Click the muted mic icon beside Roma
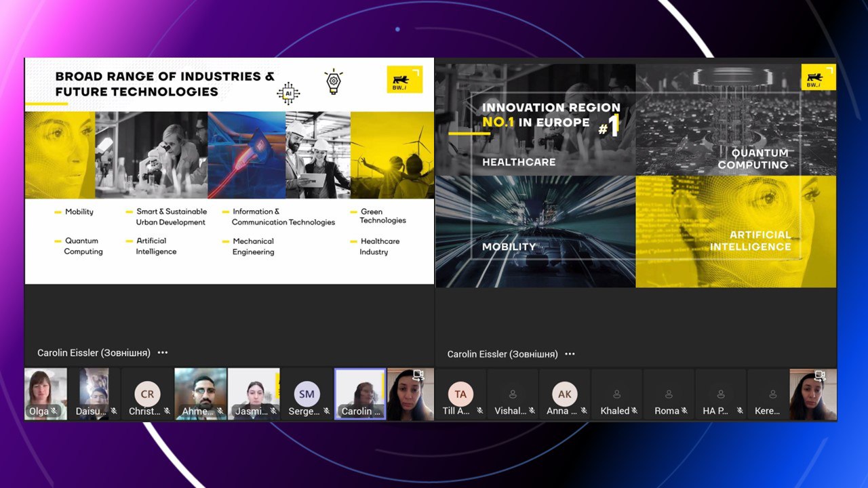 (684, 411)
